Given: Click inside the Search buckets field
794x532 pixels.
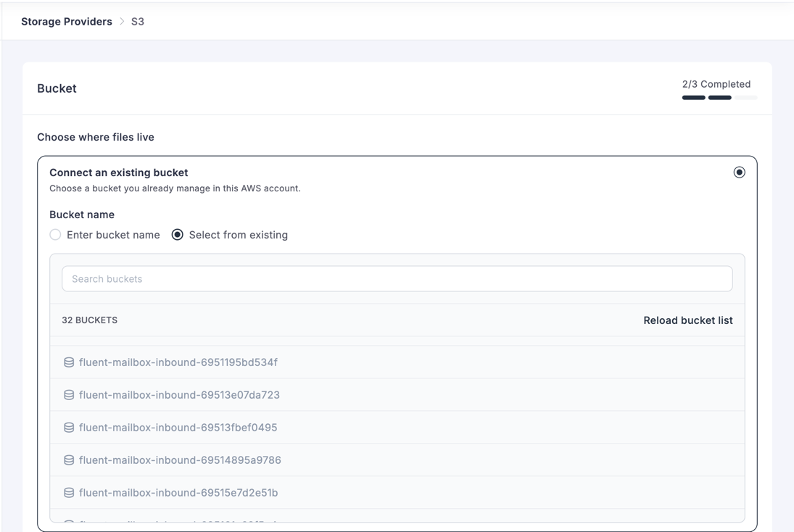Looking at the screenshot, I should click(x=397, y=278).
